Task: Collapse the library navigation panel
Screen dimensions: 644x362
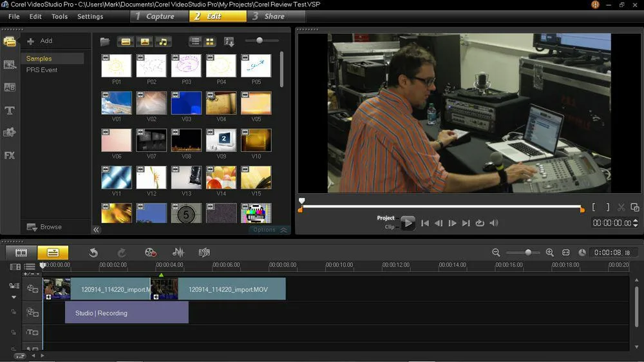Action: (x=96, y=230)
